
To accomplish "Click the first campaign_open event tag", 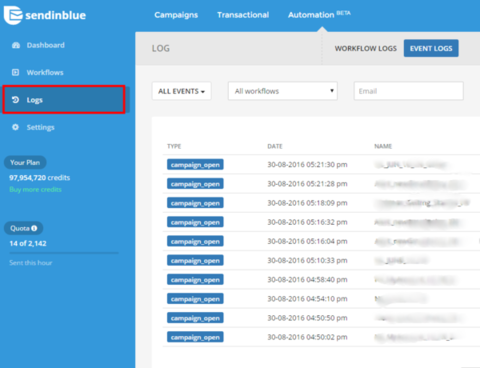I will coord(195,165).
